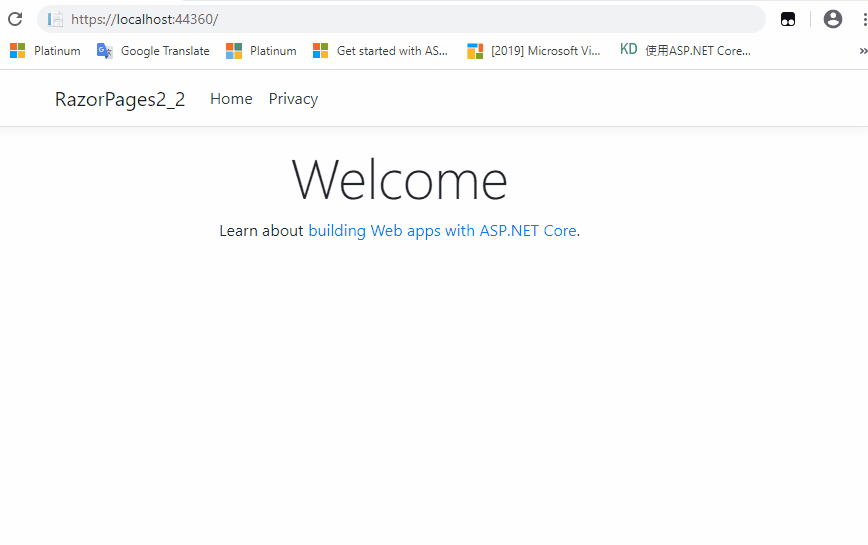
Task: Open the Chrome three-dot menu
Action: (864, 19)
